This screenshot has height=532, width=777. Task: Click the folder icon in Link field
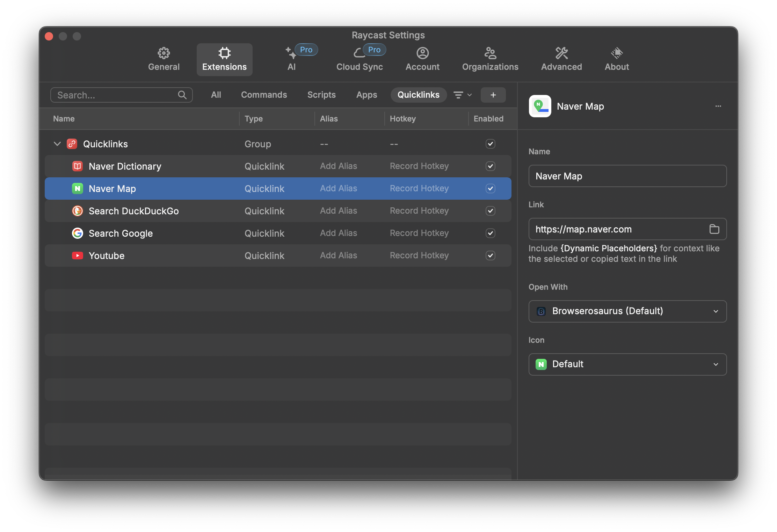click(714, 229)
